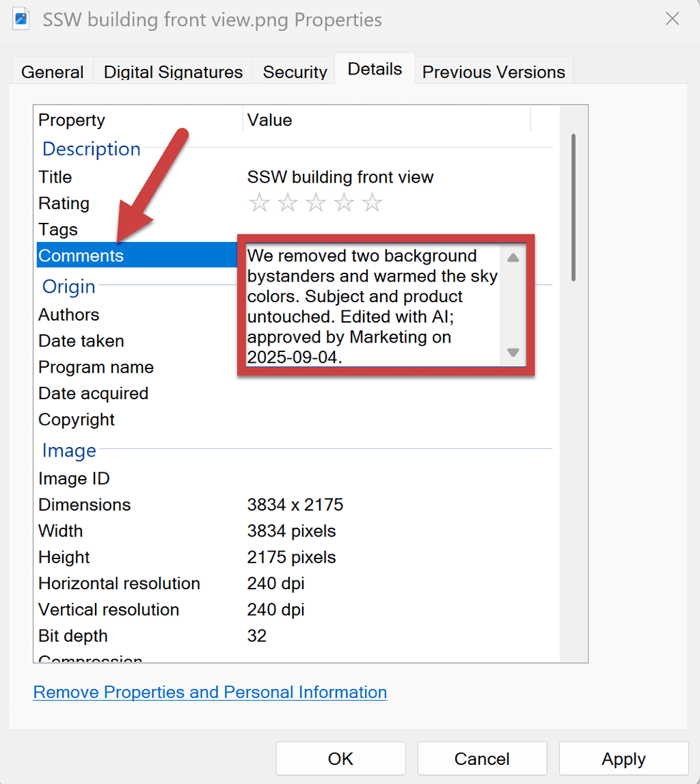The image size is (700, 784).
Task: Select the Authors property row
Action: [x=68, y=314]
